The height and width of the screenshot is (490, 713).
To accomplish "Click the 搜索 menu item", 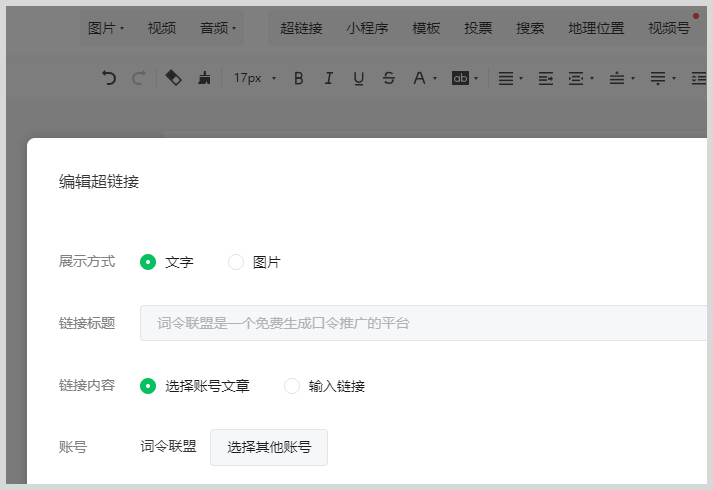I will click(x=530, y=28).
